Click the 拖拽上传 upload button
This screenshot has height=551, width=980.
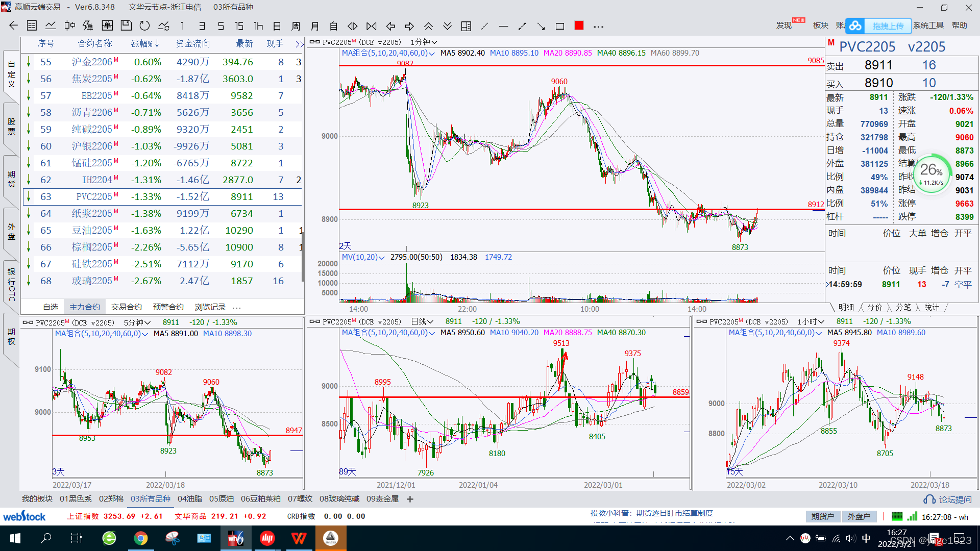tap(888, 26)
